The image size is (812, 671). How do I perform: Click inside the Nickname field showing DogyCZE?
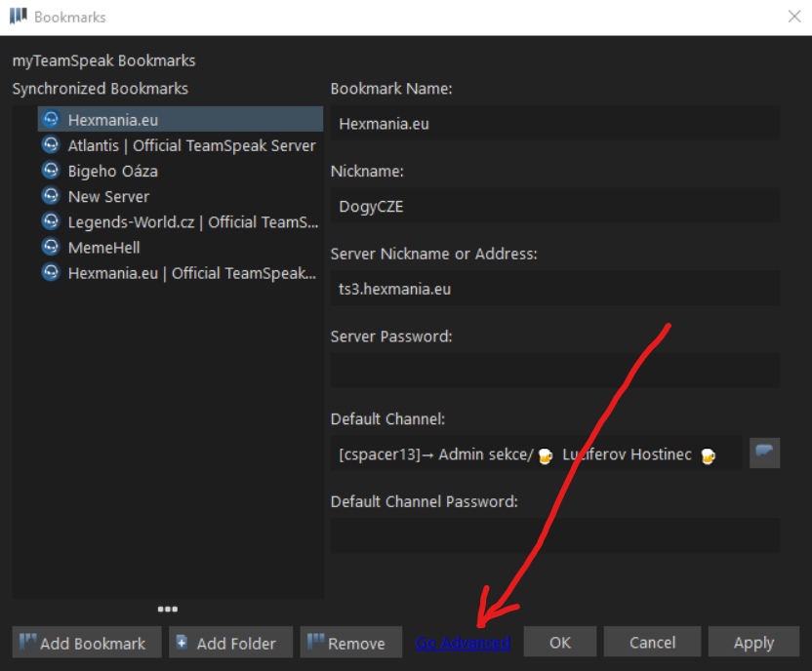(554, 206)
